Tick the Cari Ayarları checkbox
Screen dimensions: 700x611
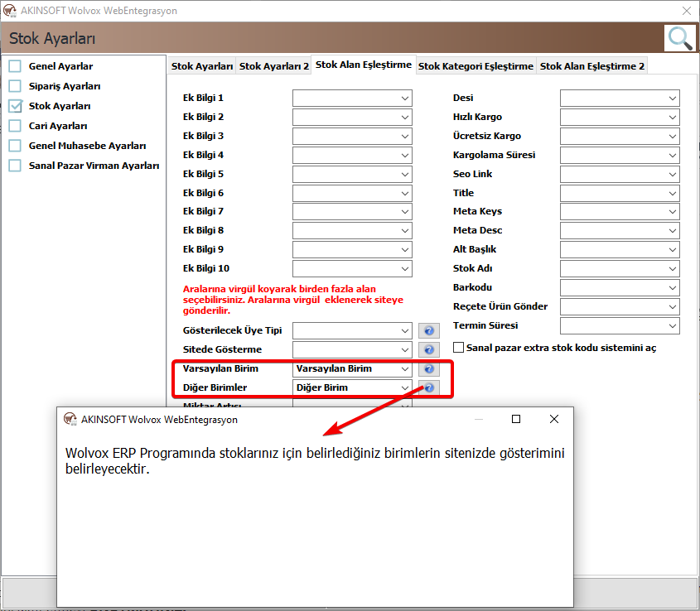click(15, 125)
